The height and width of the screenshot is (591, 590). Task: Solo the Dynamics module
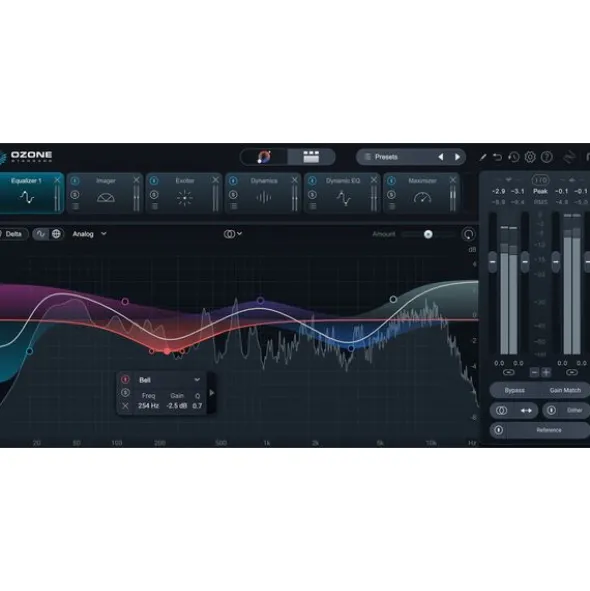[233, 195]
